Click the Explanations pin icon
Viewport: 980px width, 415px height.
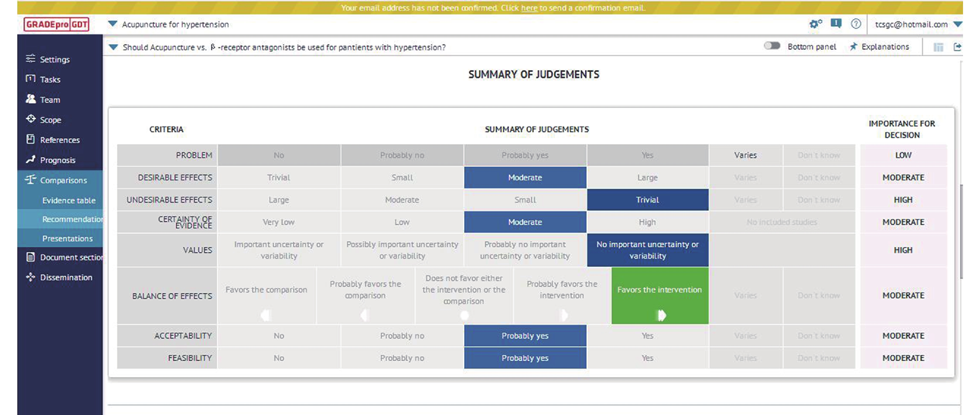click(x=853, y=46)
